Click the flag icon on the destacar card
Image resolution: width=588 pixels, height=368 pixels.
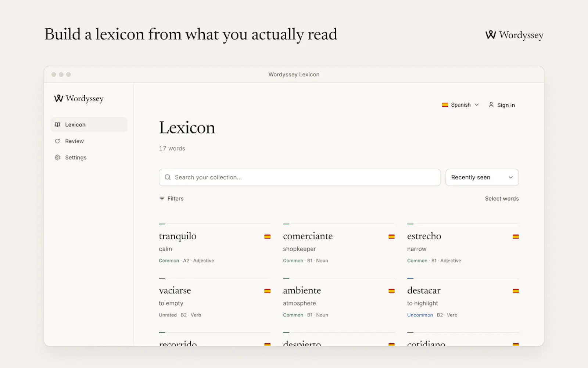516,291
